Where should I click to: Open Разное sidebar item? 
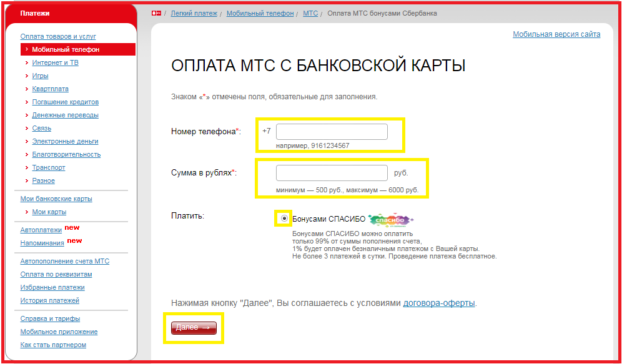point(44,180)
